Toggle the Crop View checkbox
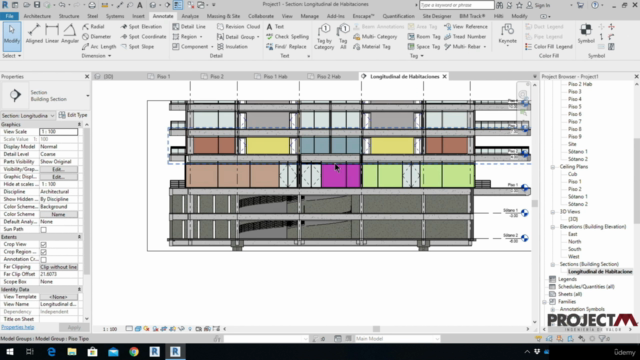The width and height of the screenshot is (640, 360). [x=43, y=244]
